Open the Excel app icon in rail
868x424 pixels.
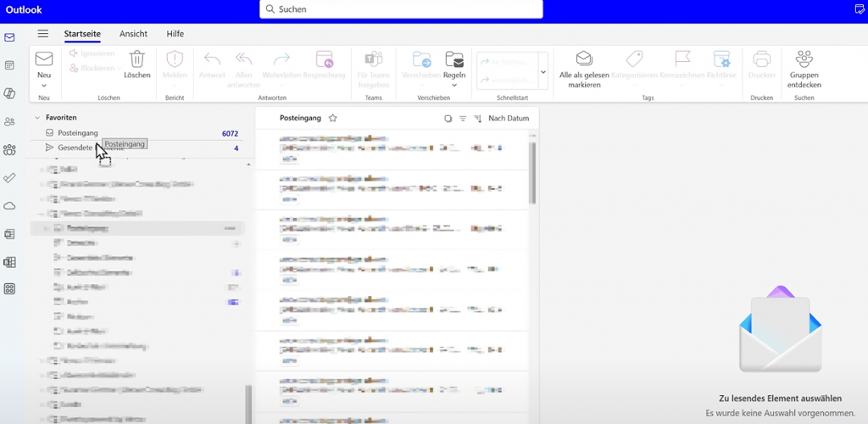[9, 262]
